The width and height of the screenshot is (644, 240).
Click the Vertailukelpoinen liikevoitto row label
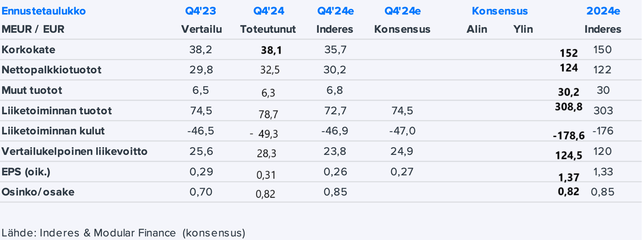click(75, 151)
